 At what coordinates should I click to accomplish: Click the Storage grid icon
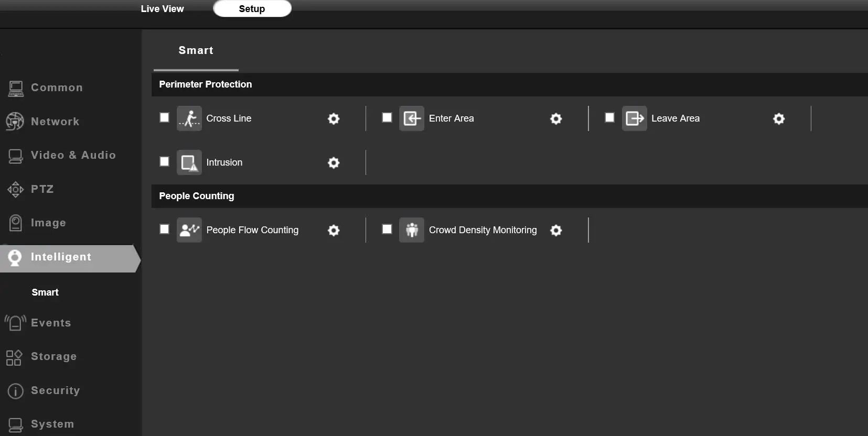[14, 357]
